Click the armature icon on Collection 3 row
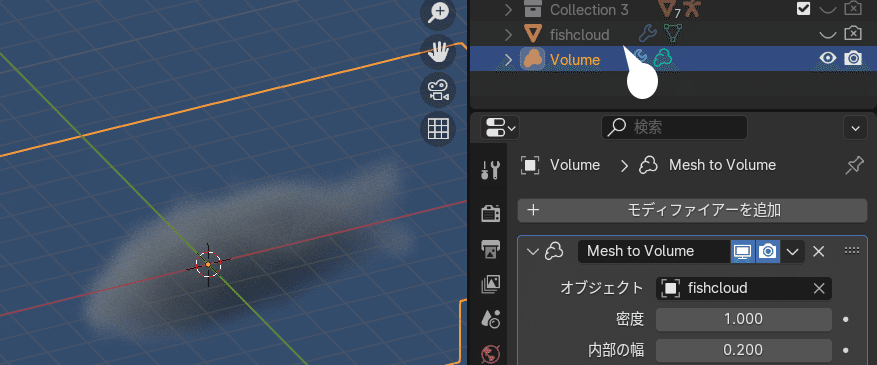The width and height of the screenshot is (877, 365). [692, 8]
